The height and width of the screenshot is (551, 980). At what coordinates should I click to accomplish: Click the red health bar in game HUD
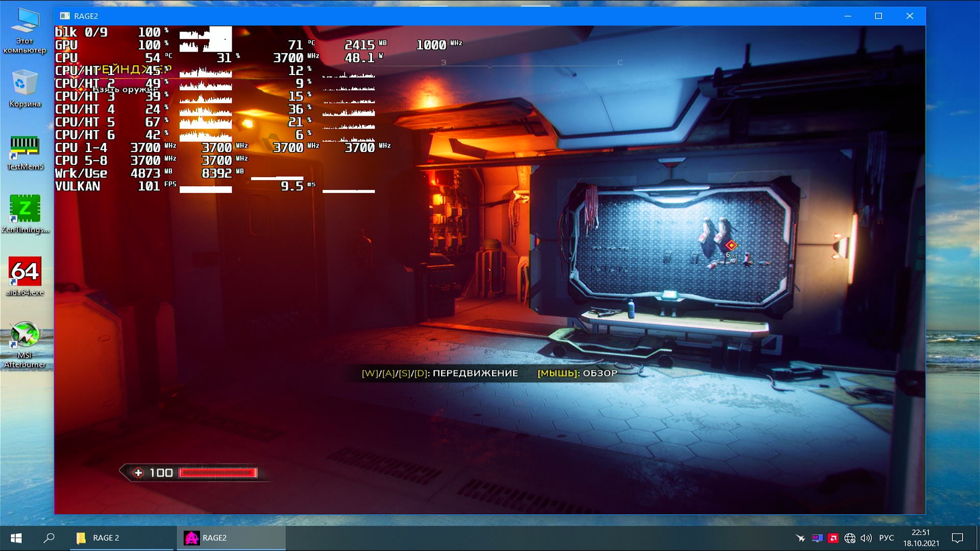(x=218, y=473)
